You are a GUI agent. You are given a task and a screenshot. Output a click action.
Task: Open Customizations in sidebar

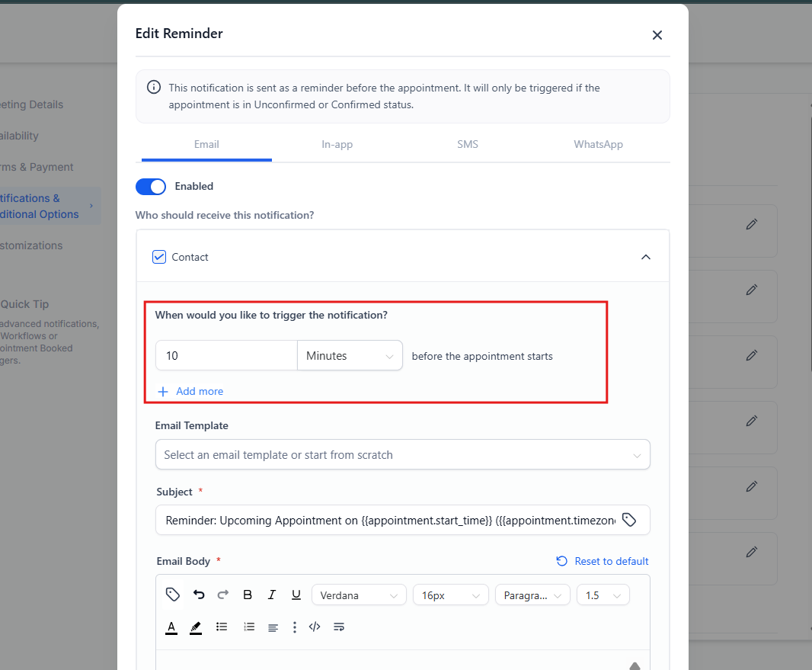31,245
